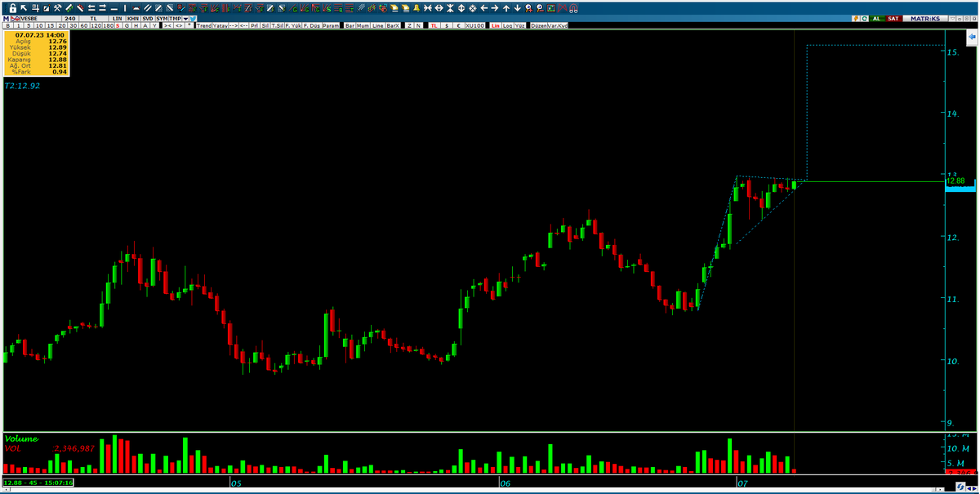Click the T.Sil delete all button
980x494 pixels.
pos(277,26)
